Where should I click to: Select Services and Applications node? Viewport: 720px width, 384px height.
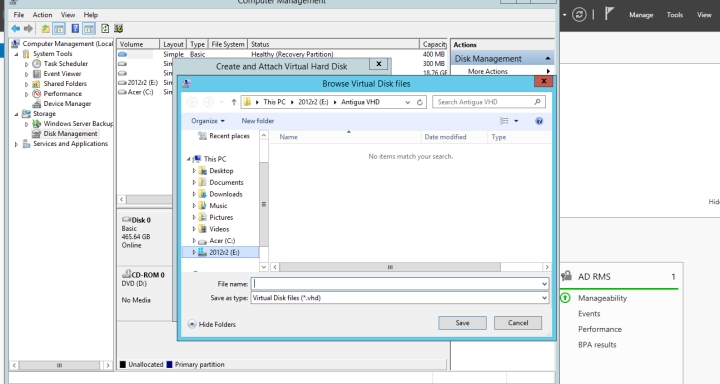[70, 144]
